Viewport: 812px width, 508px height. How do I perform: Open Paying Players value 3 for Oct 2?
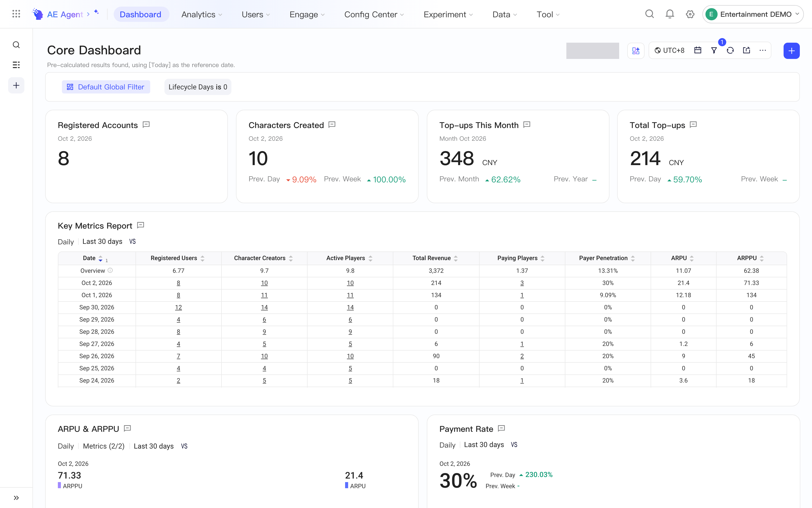[522, 282]
